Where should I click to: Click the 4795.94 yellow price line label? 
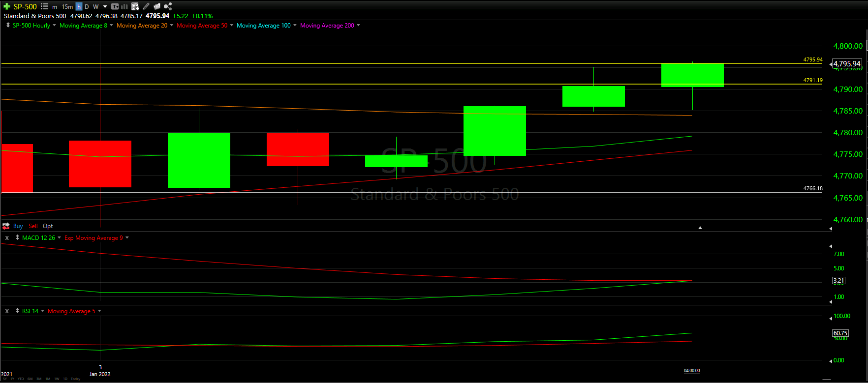812,59
